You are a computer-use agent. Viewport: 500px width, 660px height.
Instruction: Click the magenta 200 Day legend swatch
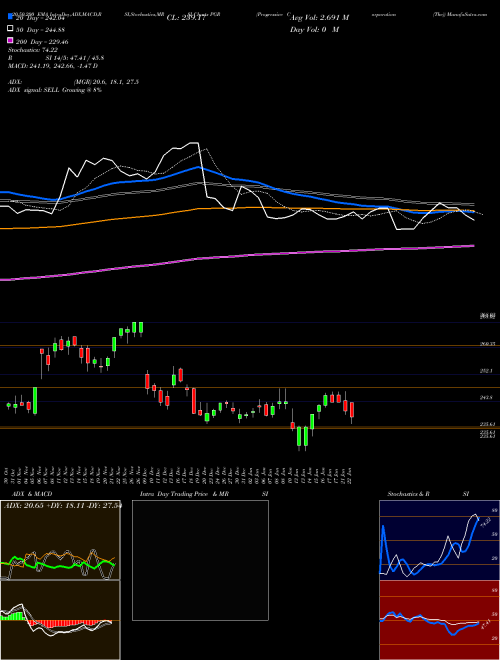pyautogui.click(x=10, y=41)
